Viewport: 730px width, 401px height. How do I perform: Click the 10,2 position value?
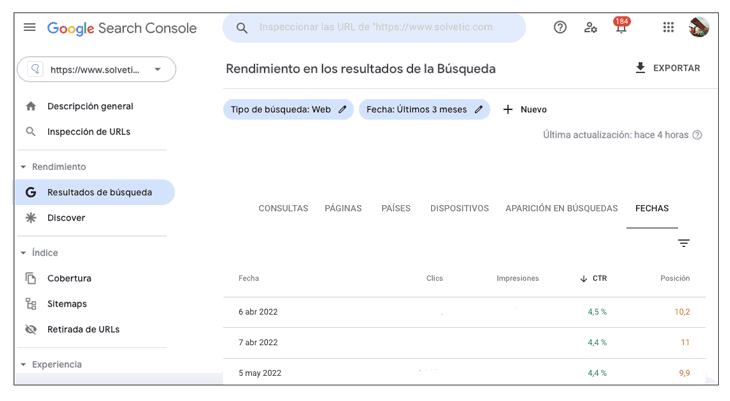682,312
